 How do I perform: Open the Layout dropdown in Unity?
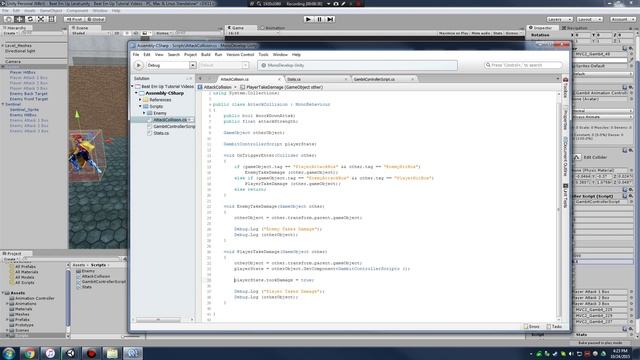pos(589,19)
